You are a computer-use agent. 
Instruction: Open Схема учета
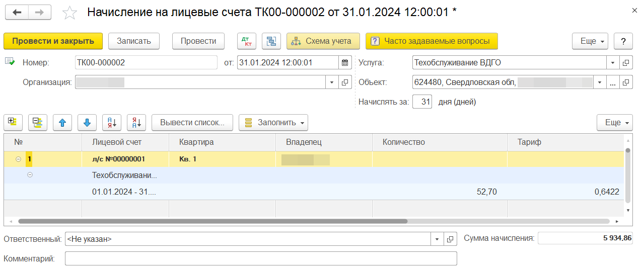(323, 41)
